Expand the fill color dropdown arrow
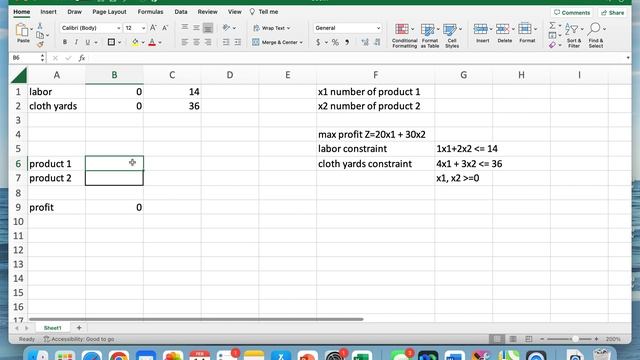Screen dimensions: 640x360 tap(143, 42)
